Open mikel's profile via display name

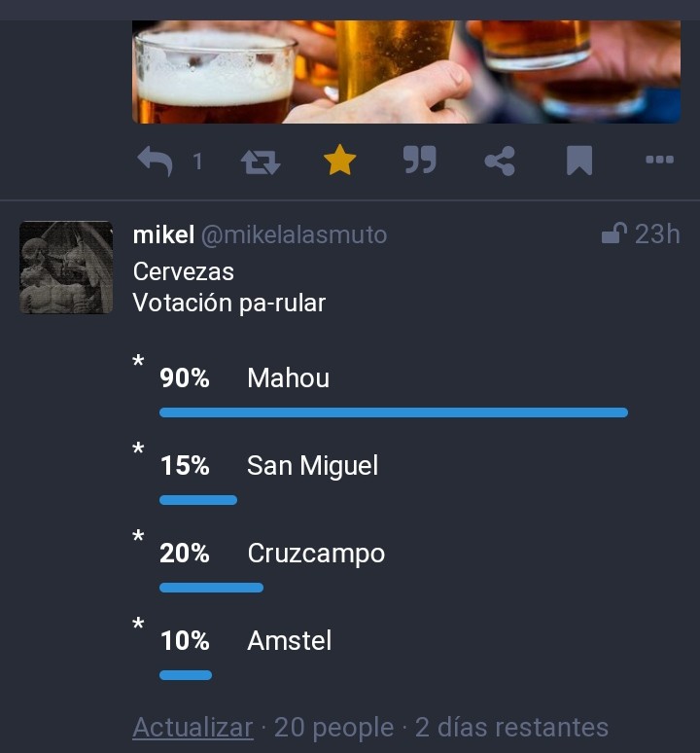pyautogui.click(x=163, y=234)
